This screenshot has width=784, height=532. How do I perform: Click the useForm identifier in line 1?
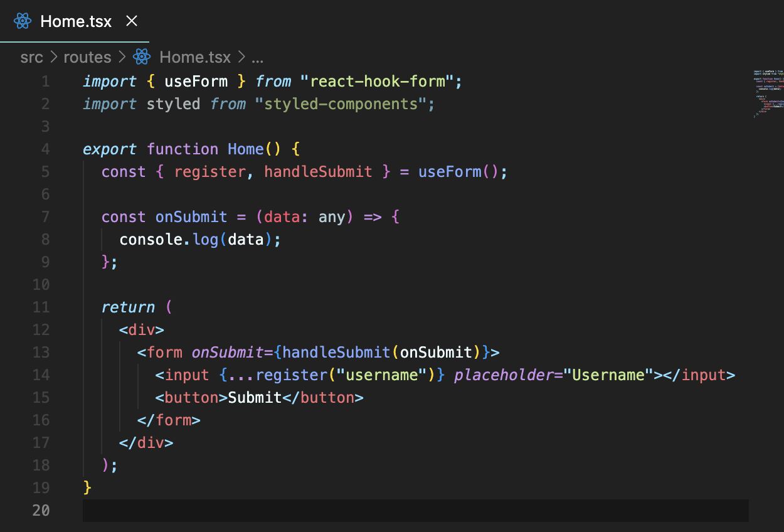196,82
